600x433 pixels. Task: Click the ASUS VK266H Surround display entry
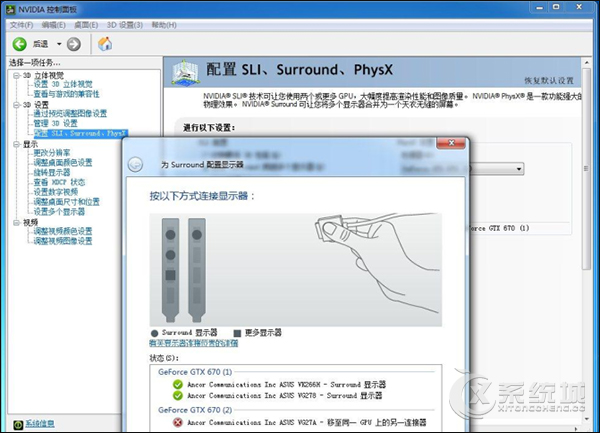click(x=286, y=384)
